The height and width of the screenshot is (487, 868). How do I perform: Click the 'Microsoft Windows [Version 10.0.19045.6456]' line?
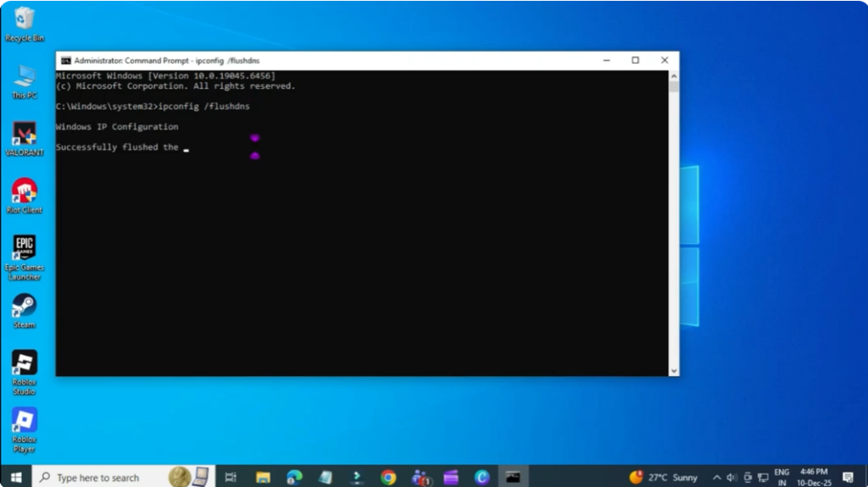pos(165,76)
